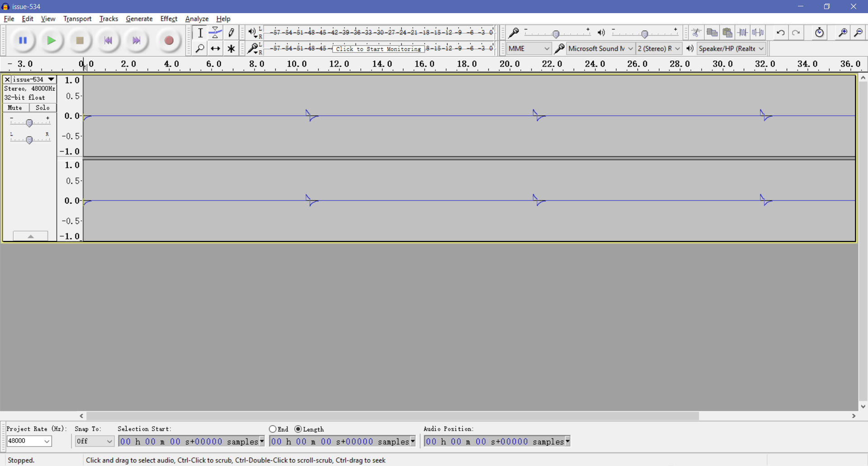
Task: Click the Silence audio selection icon
Action: coord(758,33)
